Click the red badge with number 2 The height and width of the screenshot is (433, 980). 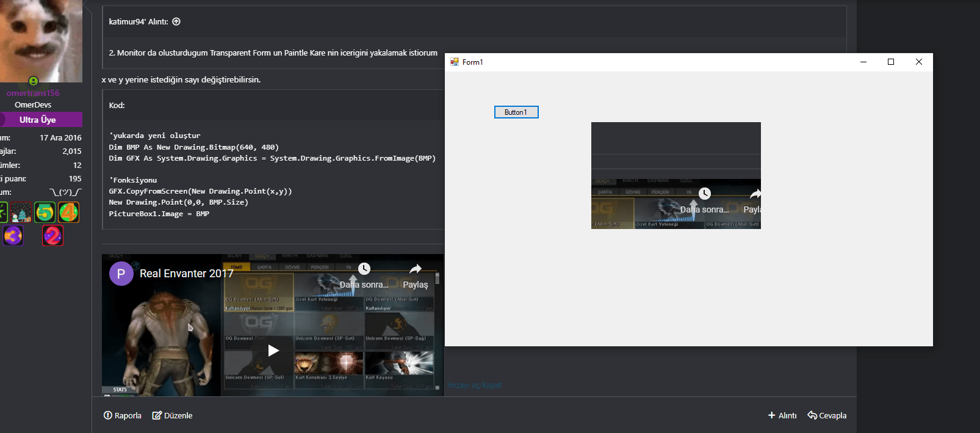[x=52, y=236]
